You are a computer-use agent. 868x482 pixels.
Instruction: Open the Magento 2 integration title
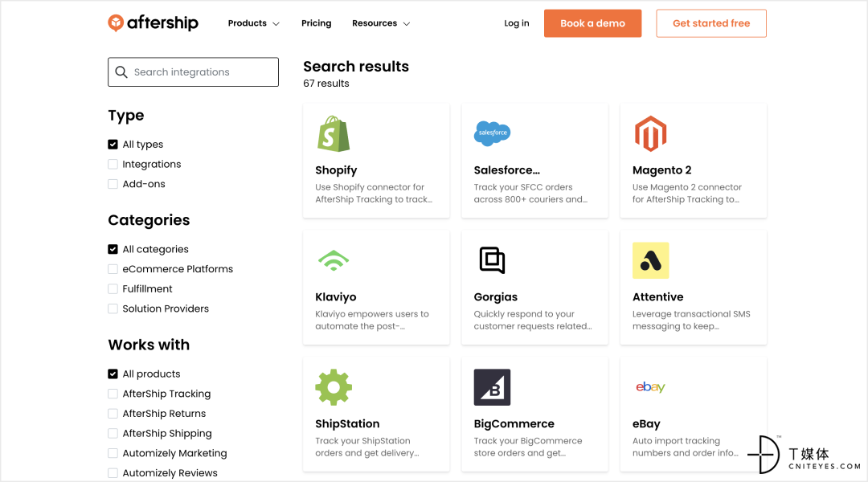(662, 170)
